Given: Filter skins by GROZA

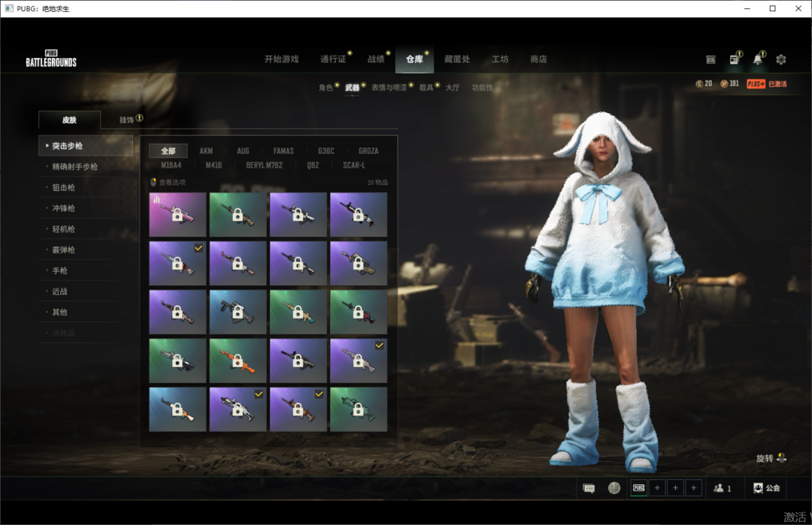Looking at the screenshot, I should 368,151.
